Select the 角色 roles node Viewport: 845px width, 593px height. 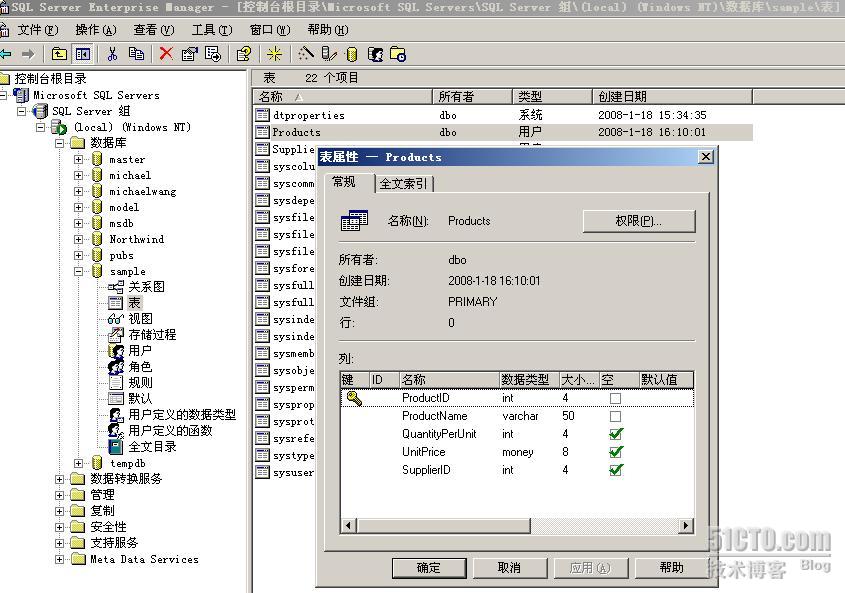click(140, 367)
